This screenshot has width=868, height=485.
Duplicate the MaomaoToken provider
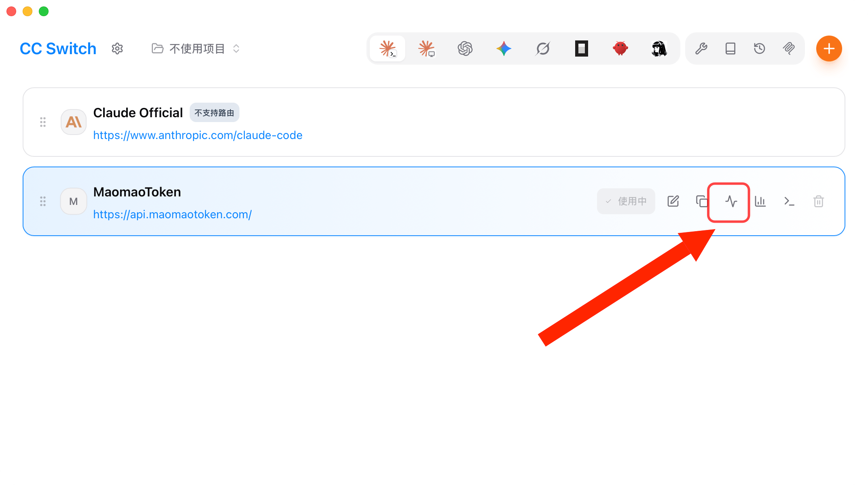coord(702,201)
